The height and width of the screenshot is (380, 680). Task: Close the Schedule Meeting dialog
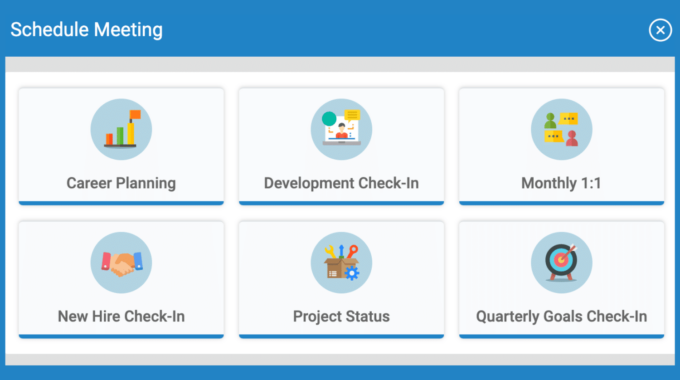click(x=660, y=30)
